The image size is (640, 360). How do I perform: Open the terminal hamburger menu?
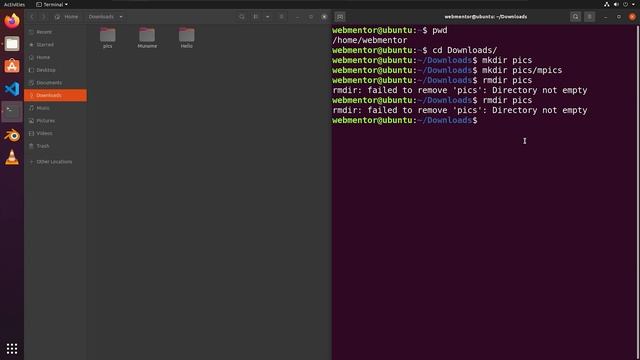tap(589, 17)
